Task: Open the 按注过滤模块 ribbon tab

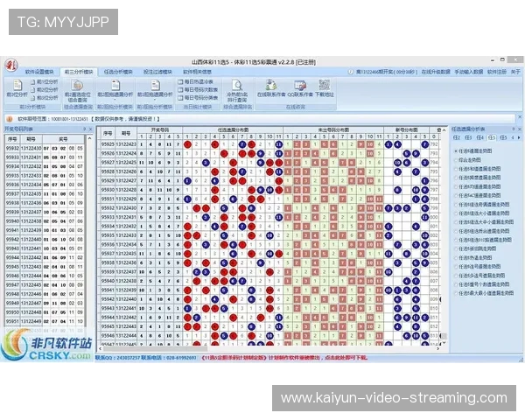Action: [156, 70]
